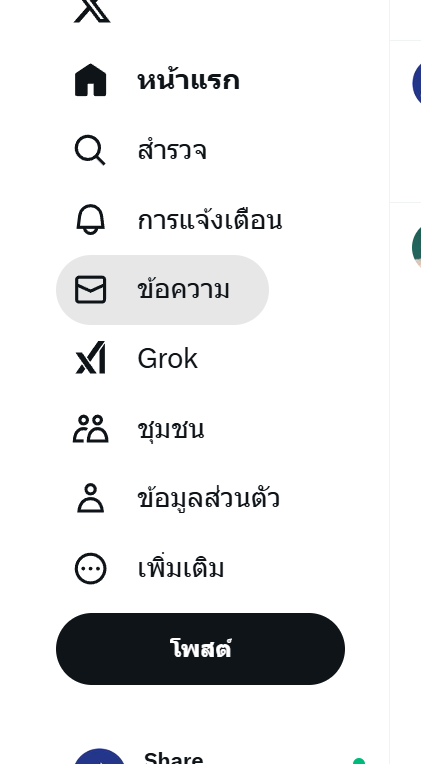This screenshot has height=764, width=421.
Task: Visit the ชุมชน text label
Action: [171, 429]
